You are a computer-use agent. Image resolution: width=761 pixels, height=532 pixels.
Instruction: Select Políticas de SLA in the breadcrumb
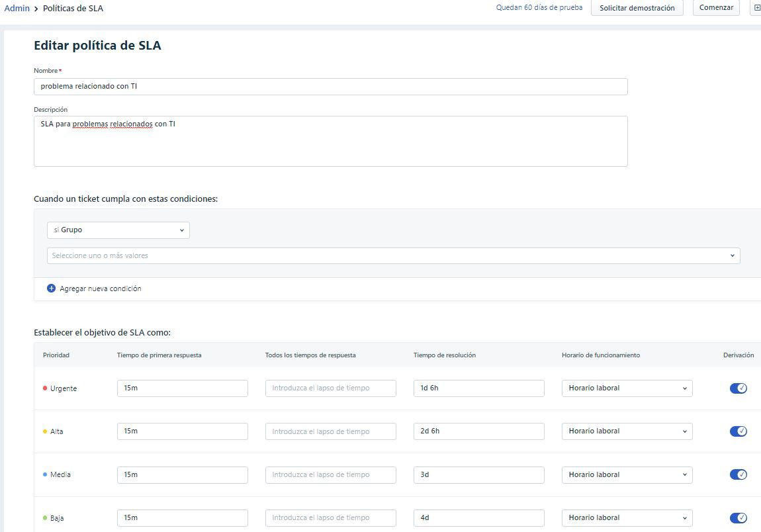coord(73,8)
